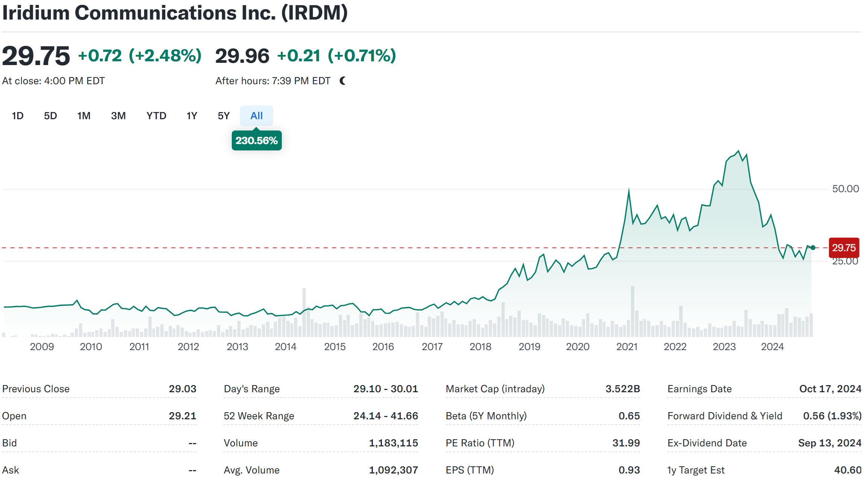
Task: Select the 1D time range tab
Action: [x=18, y=116]
